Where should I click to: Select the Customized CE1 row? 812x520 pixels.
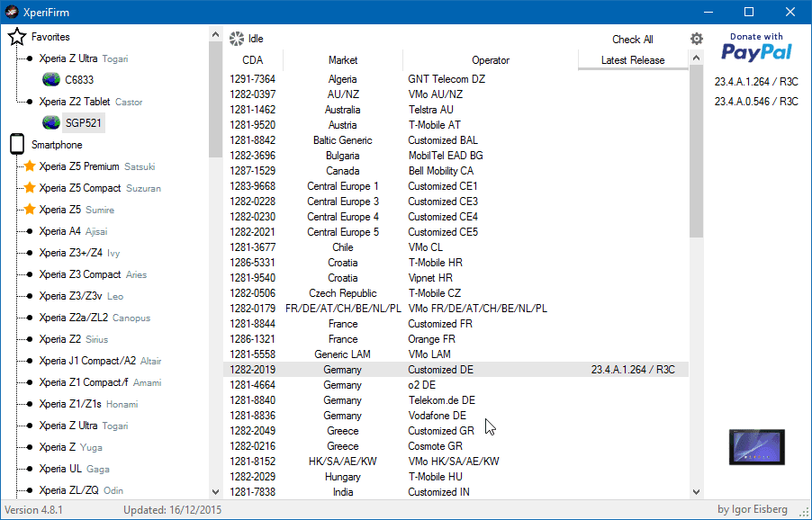tap(456, 185)
